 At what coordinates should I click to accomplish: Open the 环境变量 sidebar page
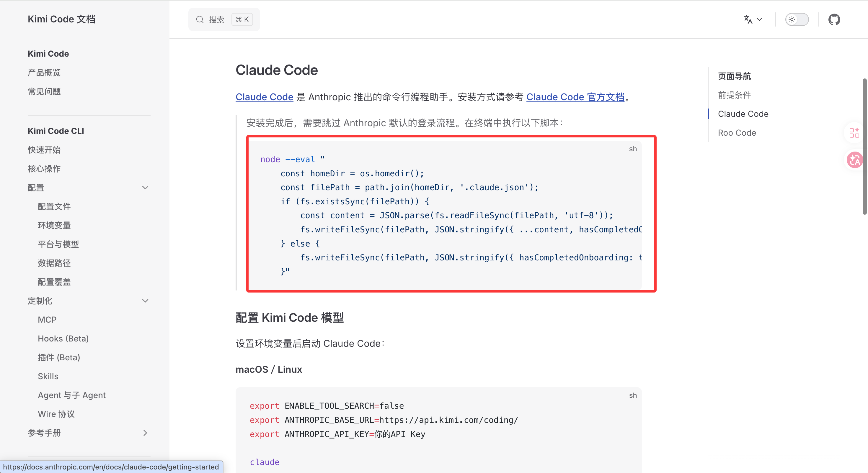click(54, 225)
